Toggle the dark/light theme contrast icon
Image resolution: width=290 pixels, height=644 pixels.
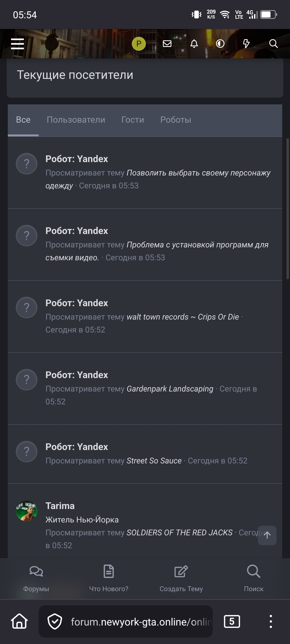click(220, 44)
